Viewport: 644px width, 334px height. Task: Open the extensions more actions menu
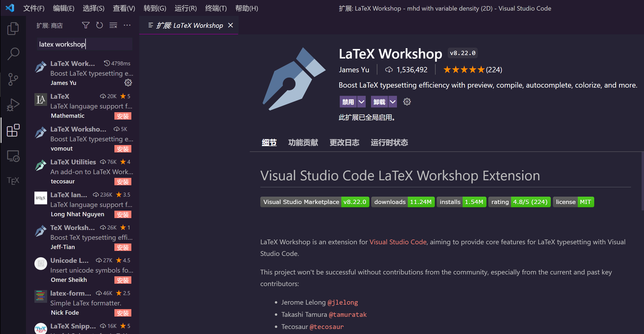[127, 25]
